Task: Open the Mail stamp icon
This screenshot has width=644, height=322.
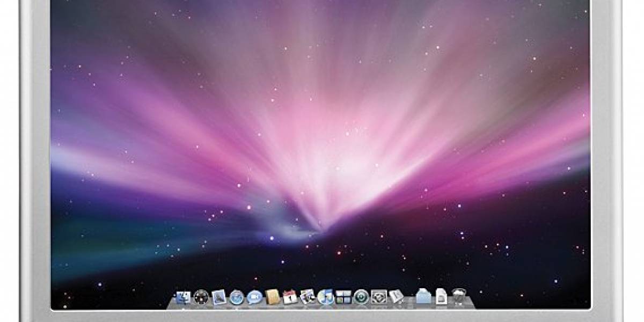Action: tap(219, 296)
